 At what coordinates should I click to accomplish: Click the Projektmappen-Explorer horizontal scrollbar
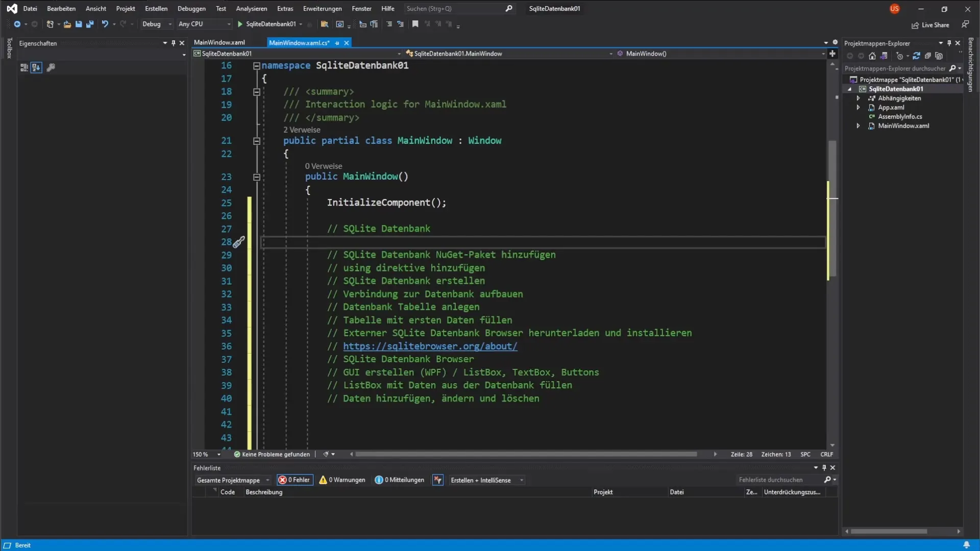[x=889, y=531]
